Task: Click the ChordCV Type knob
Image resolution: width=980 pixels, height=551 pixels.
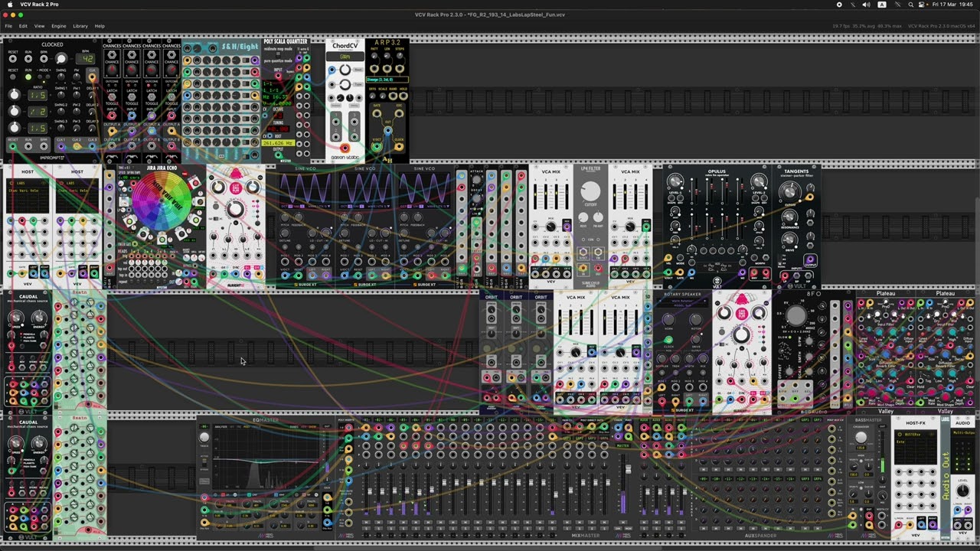Action: pyautogui.click(x=345, y=85)
